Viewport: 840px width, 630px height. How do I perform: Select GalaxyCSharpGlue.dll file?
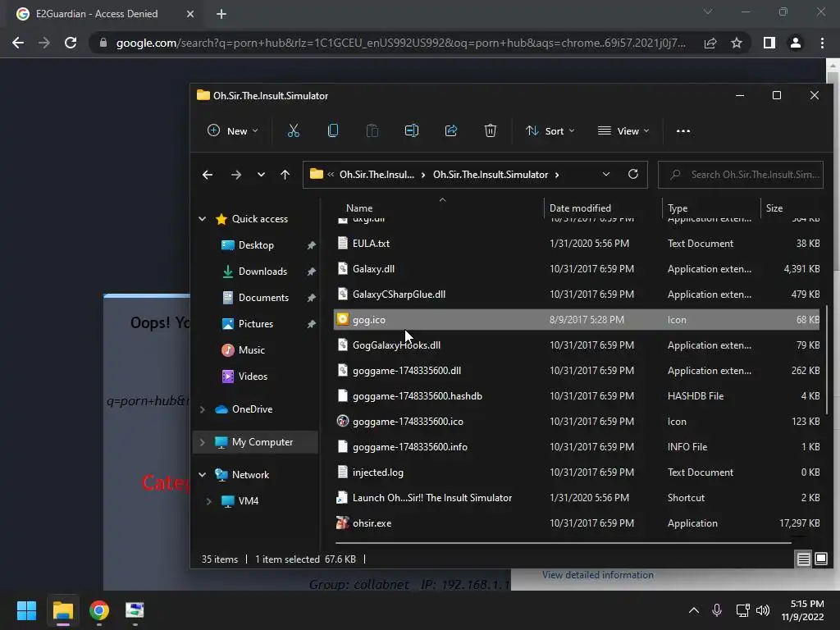[577, 294]
